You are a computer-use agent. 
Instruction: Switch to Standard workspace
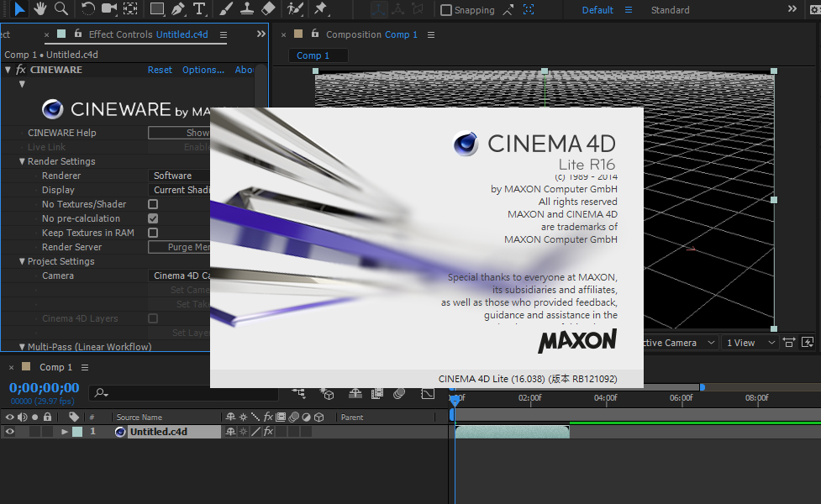click(x=670, y=10)
